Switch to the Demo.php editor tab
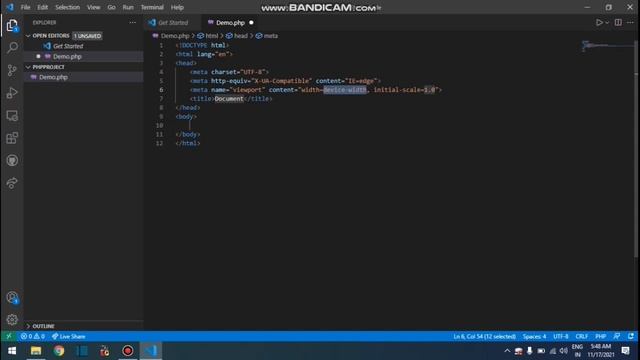The image size is (640, 360). click(230, 22)
